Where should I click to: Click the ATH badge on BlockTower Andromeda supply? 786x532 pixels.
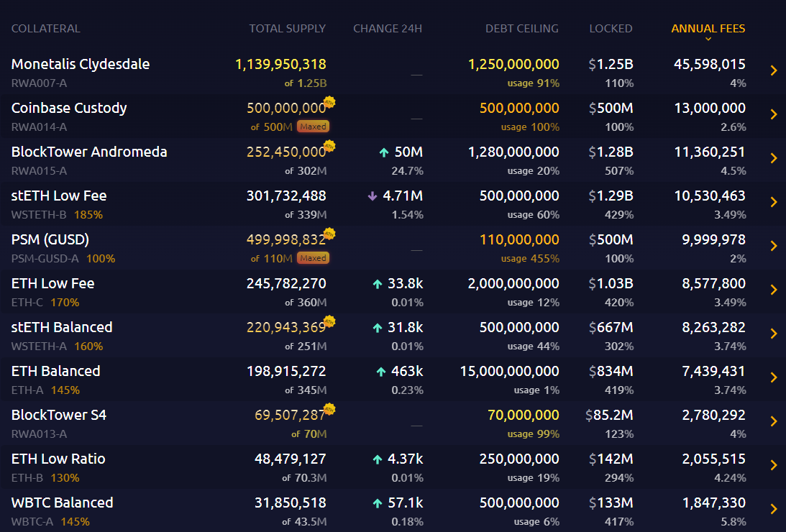click(x=329, y=146)
